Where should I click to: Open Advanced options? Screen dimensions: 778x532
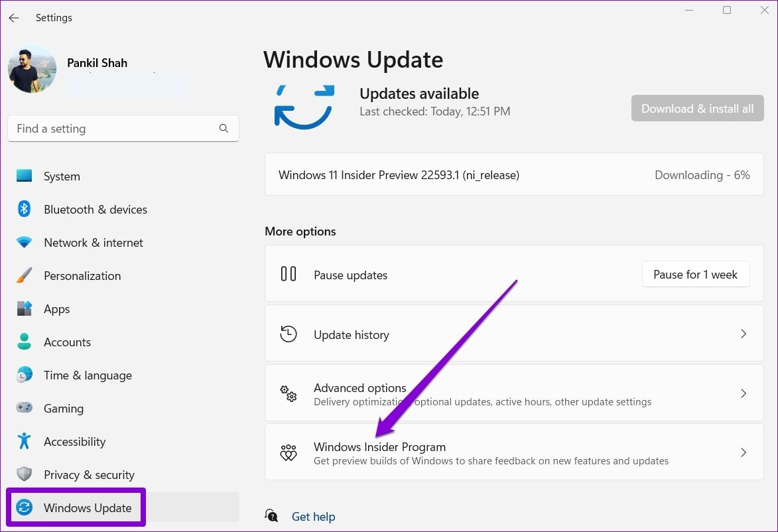click(x=514, y=393)
